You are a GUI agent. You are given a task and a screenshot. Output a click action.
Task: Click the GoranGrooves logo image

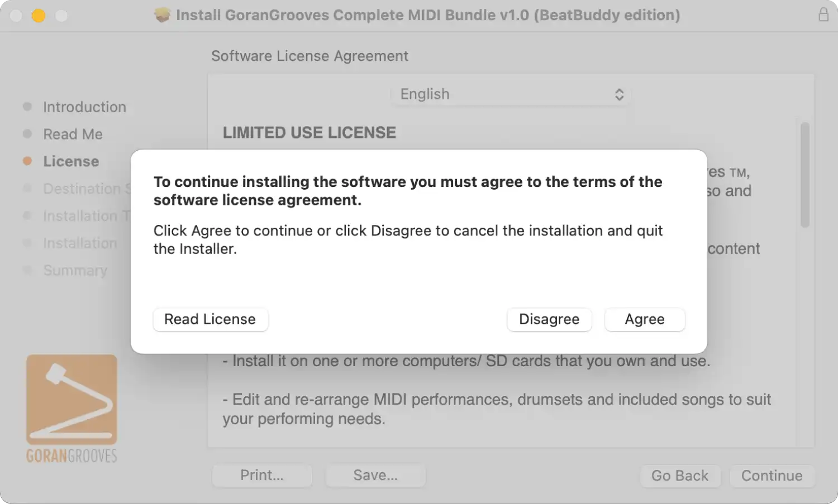point(72,409)
